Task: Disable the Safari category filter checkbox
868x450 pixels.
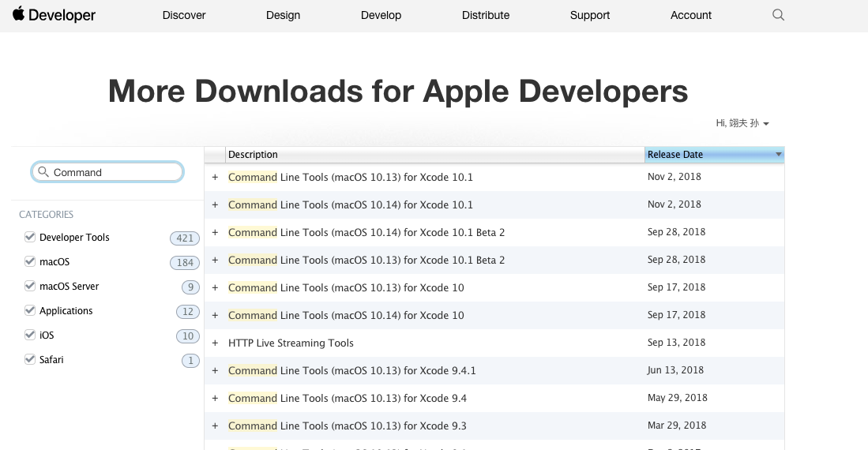Action: click(30, 359)
